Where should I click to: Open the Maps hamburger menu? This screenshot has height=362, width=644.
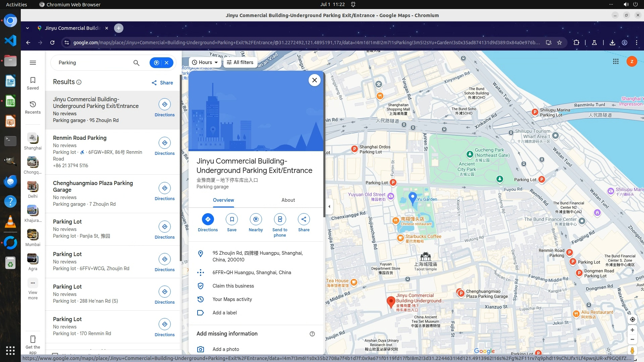click(33, 63)
